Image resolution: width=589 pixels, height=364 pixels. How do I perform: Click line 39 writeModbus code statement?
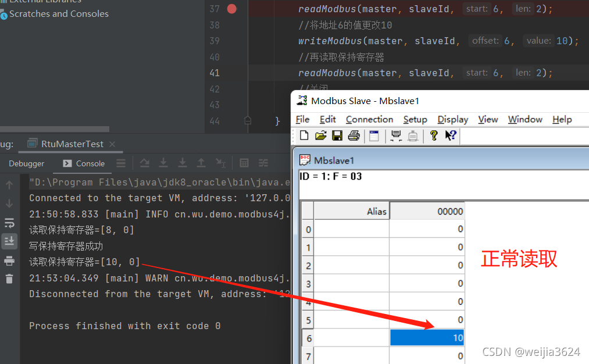click(438, 41)
